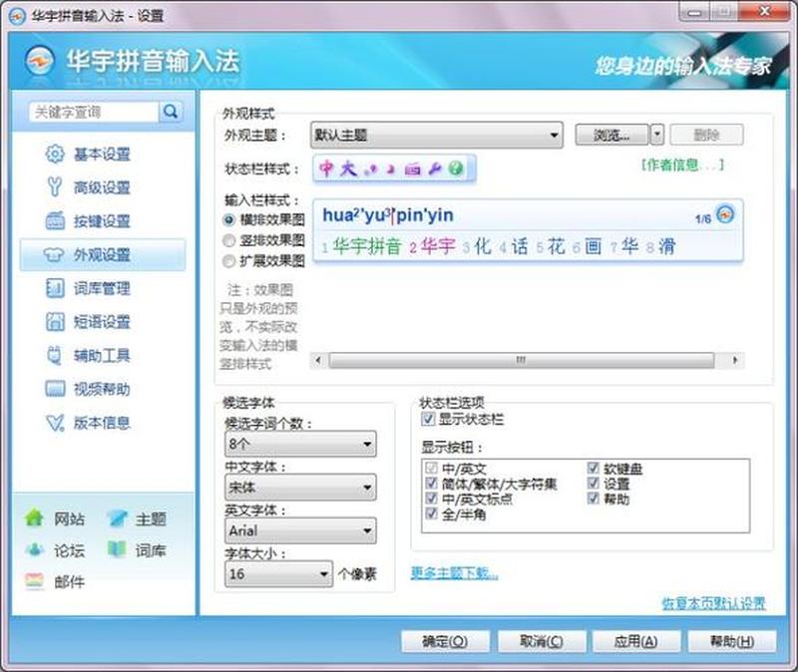
Task: Click the preview scrollbar left arrow
Action: pyautogui.click(x=318, y=360)
